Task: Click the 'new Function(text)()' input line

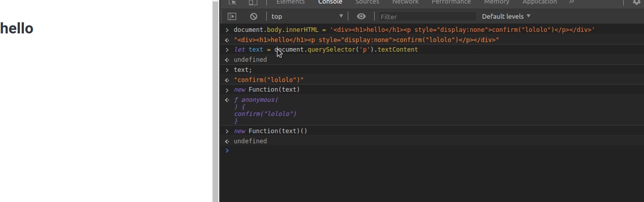Action: [270, 131]
